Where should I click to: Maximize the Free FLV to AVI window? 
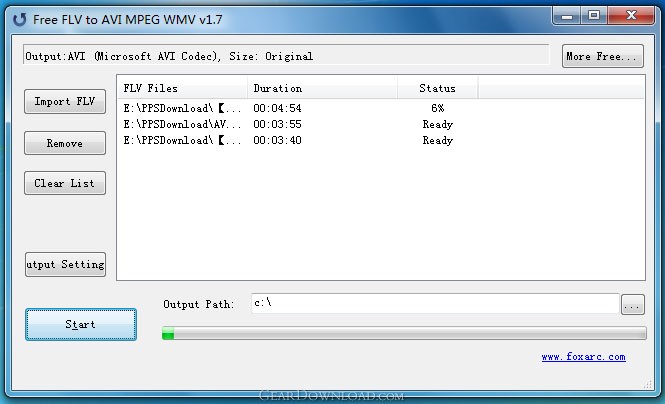click(594, 16)
